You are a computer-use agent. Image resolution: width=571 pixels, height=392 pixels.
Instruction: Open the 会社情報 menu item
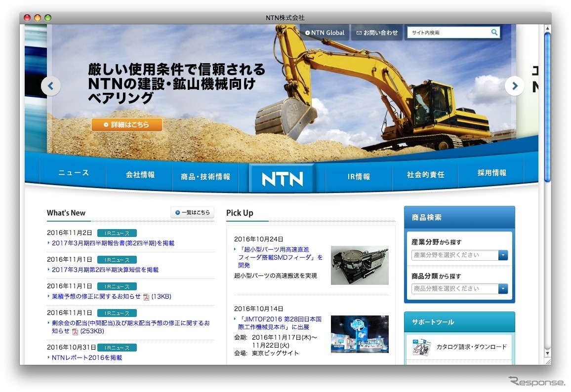click(139, 174)
